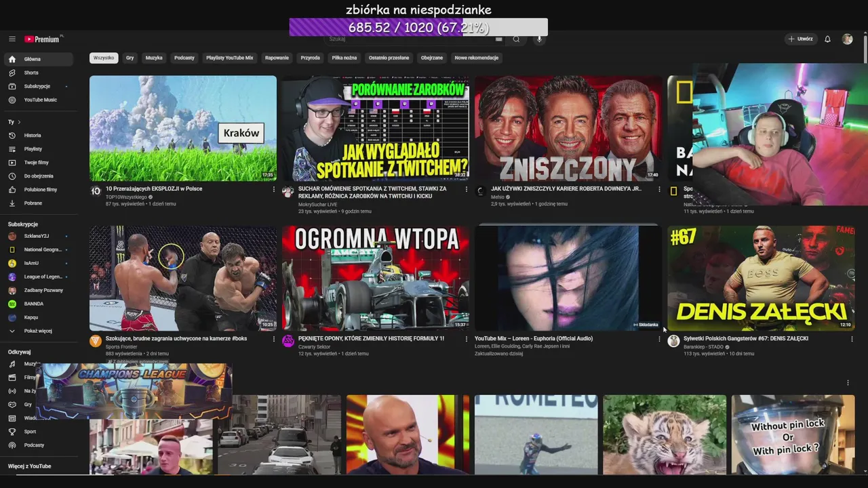Expand Pokaż więcej subscriptions

[39, 331]
